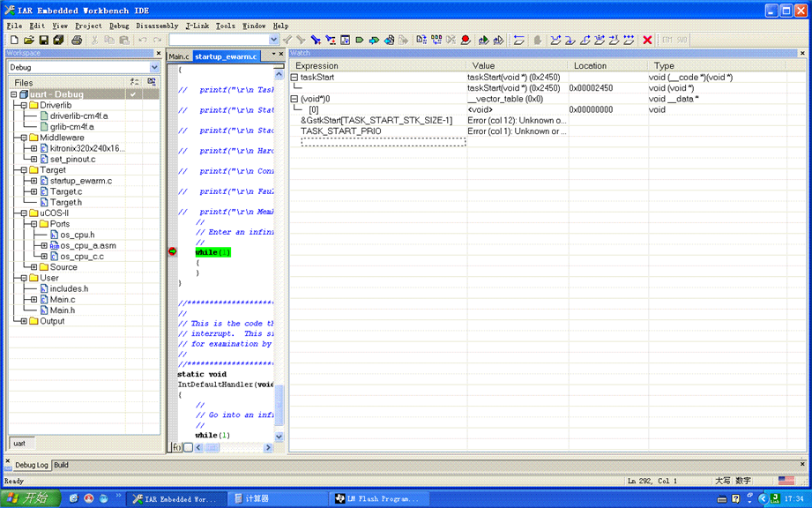Open the Disassembly menu
This screenshot has width=812, height=508.
(x=157, y=26)
